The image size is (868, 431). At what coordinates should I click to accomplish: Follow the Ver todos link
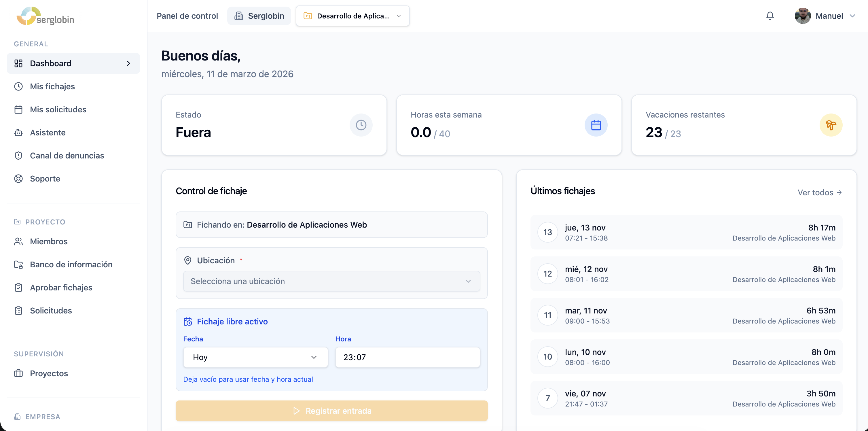pos(820,192)
